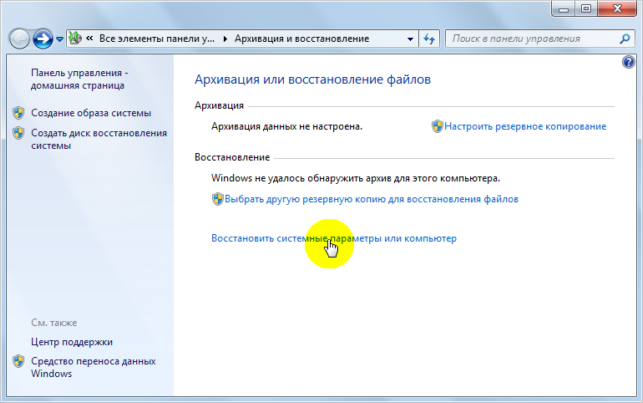643x403 pixels.
Task: Click the Forward navigation arrow button
Action: pos(43,39)
